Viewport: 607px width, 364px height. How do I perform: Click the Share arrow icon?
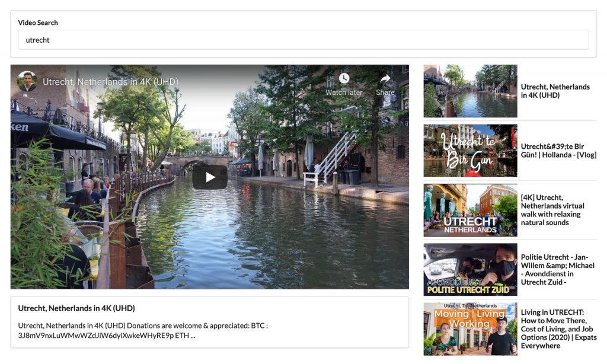click(385, 79)
